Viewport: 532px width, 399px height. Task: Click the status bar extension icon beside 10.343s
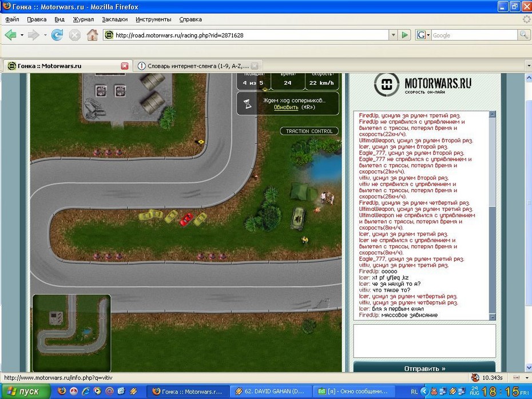[475, 377]
